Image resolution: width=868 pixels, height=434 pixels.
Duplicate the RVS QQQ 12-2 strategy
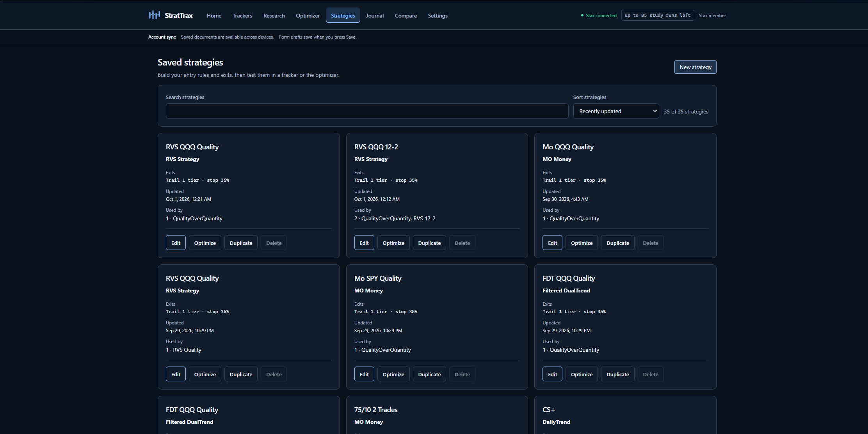point(429,243)
